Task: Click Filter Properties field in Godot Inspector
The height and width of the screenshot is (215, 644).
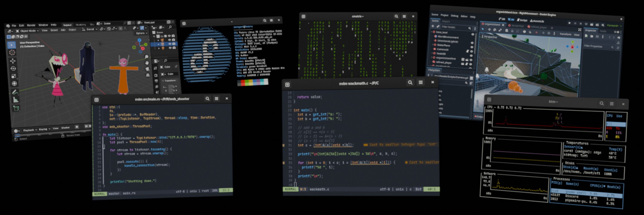Action: pos(599,47)
